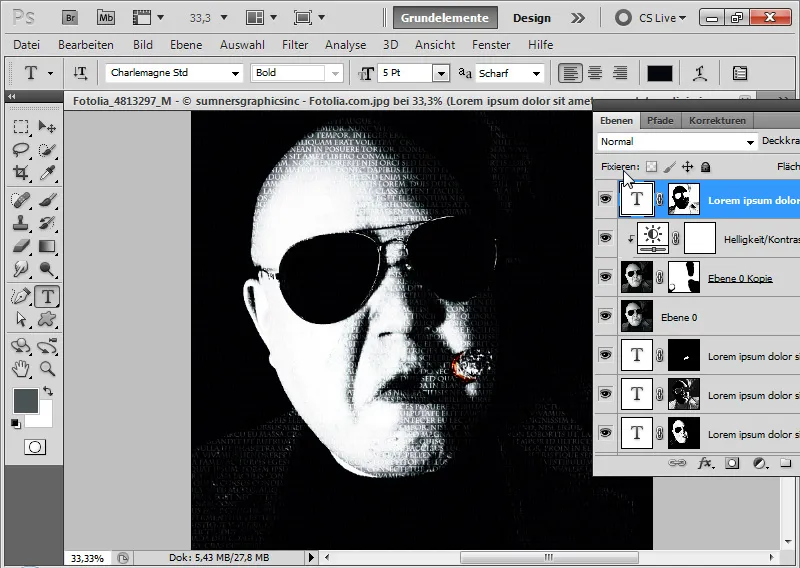Select the Move tool

click(47, 126)
